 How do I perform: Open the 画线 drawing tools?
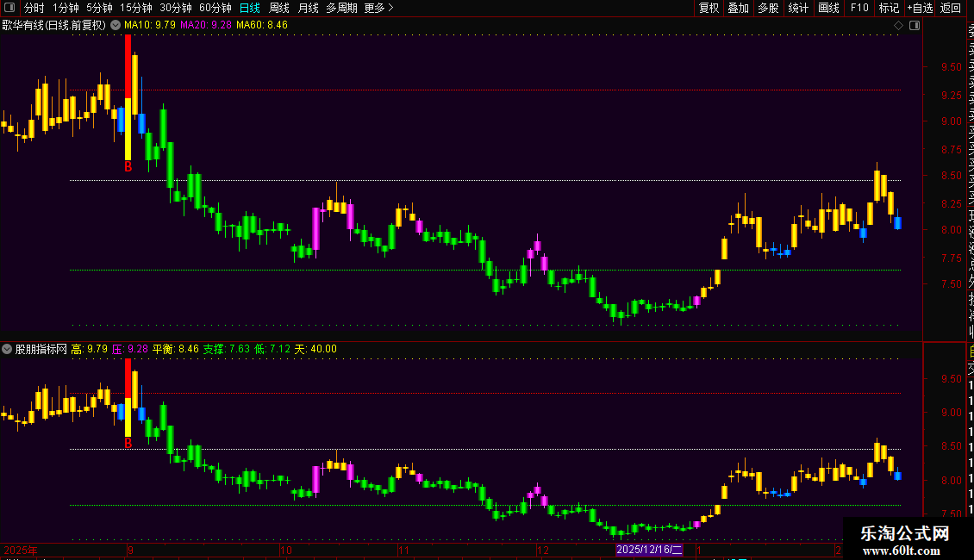pos(828,8)
